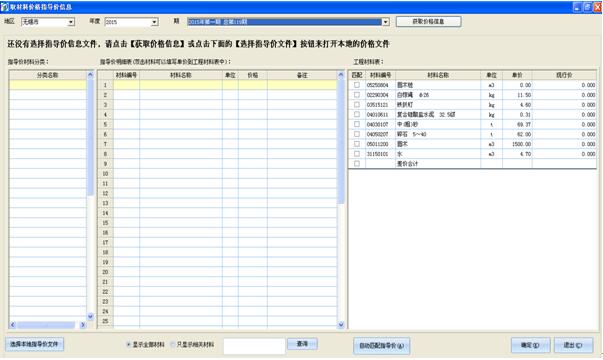This screenshot has width=603, height=360.
Task: Tick the match checkbox for row 31150101
Action: tap(357, 153)
